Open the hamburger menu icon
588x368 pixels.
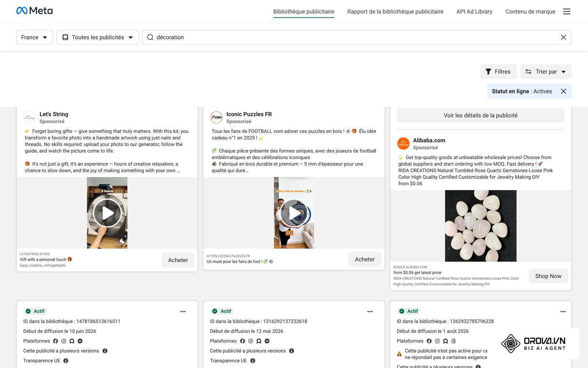pyautogui.click(x=567, y=11)
